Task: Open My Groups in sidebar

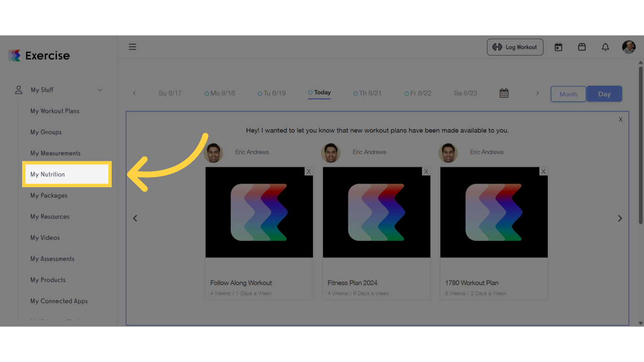Action: 46,132
